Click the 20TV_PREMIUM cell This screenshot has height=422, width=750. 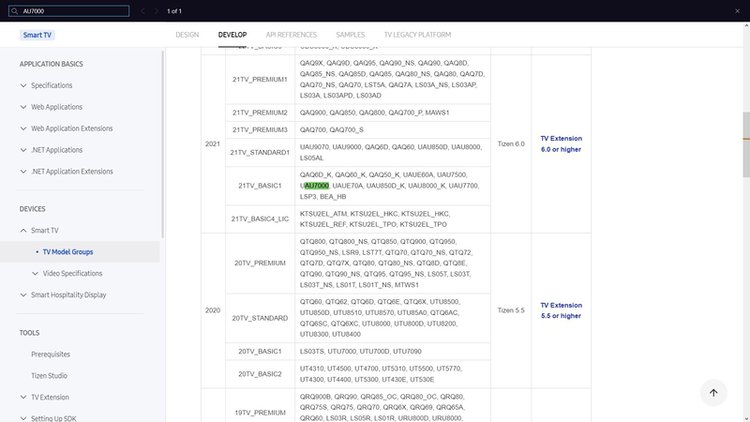(260, 263)
